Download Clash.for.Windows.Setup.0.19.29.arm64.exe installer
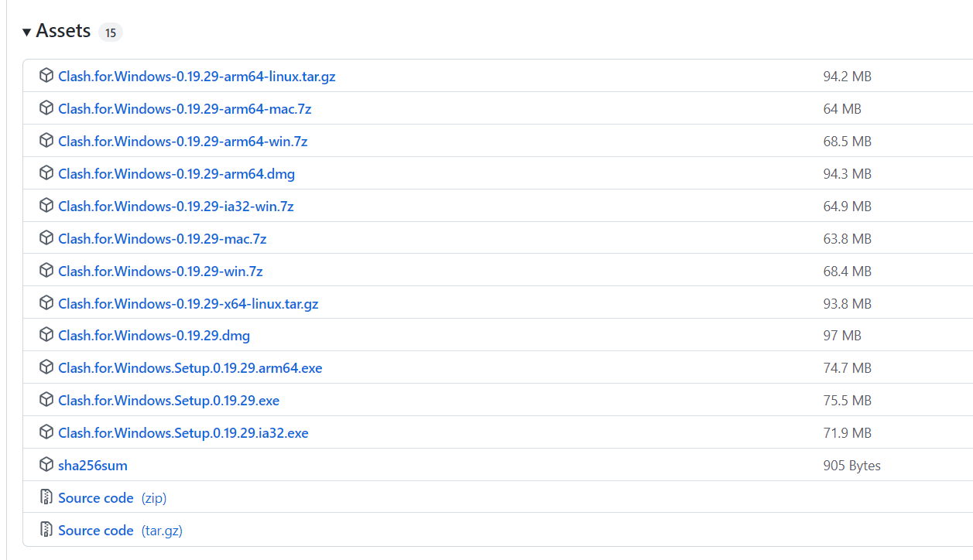The image size is (973, 560). 190,368
